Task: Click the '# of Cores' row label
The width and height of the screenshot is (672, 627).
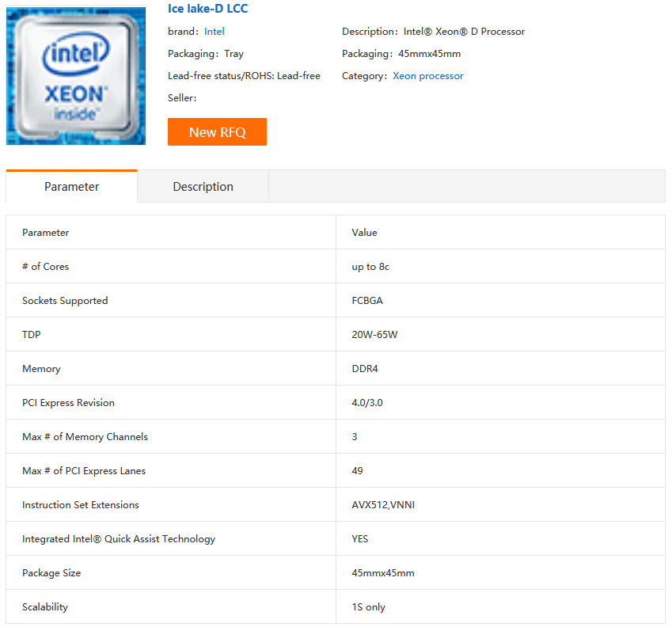Action: [45, 267]
